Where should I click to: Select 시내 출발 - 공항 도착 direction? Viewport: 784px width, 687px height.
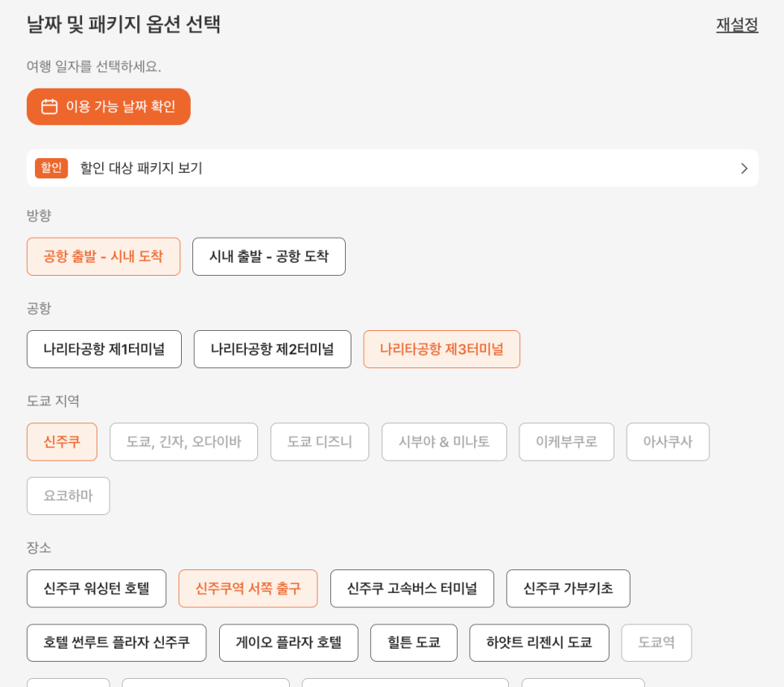(x=269, y=256)
